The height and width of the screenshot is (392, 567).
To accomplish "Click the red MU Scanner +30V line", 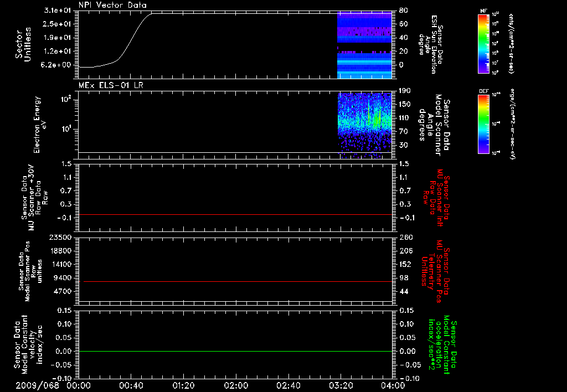I will pyautogui.click(x=235, y=214).
